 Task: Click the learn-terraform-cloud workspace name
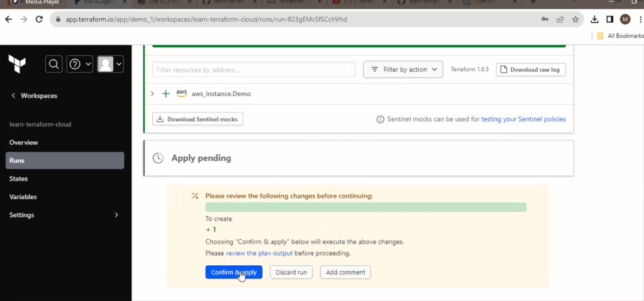[40, 124]
